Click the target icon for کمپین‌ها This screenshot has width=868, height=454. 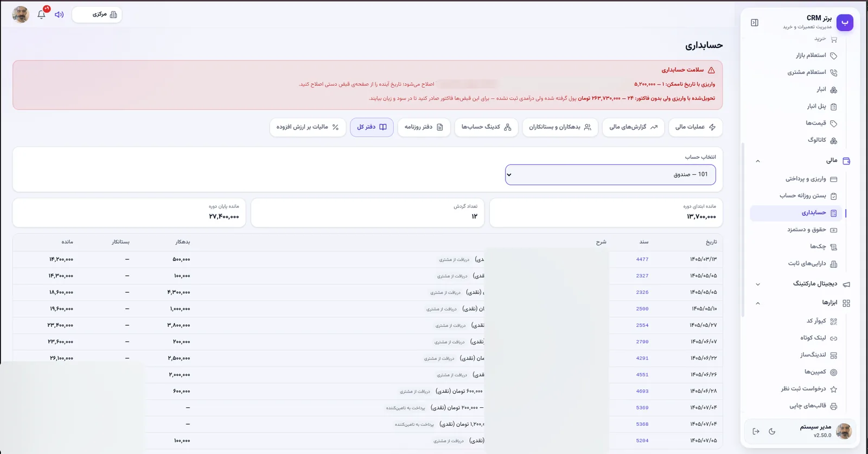[x=834, y=373]
